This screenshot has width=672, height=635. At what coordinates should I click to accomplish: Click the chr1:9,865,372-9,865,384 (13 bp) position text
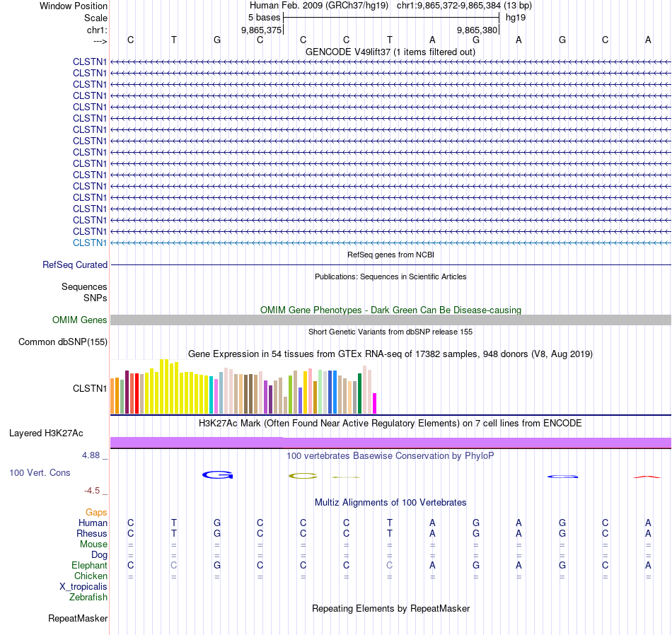coord(464,6)
